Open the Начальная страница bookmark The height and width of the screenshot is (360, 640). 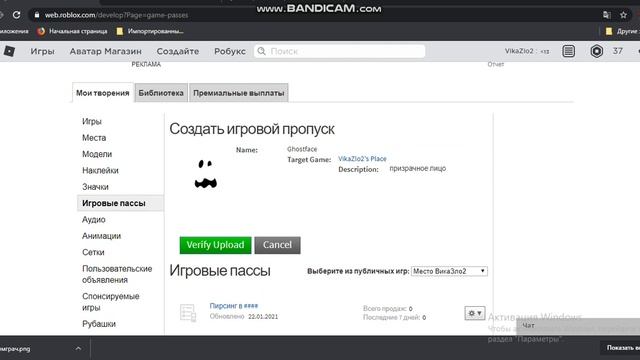tap(72, 31)
